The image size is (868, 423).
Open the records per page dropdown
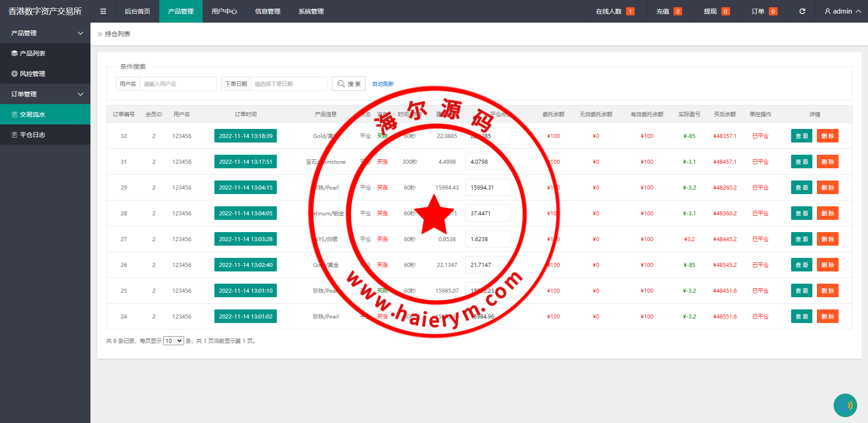coord(173,341)
